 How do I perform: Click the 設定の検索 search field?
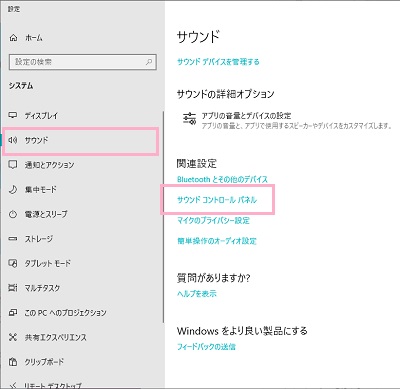(83, 62)
